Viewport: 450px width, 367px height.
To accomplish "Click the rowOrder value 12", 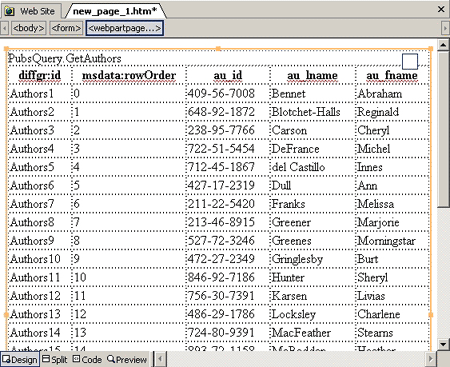I will pos(80,314).
